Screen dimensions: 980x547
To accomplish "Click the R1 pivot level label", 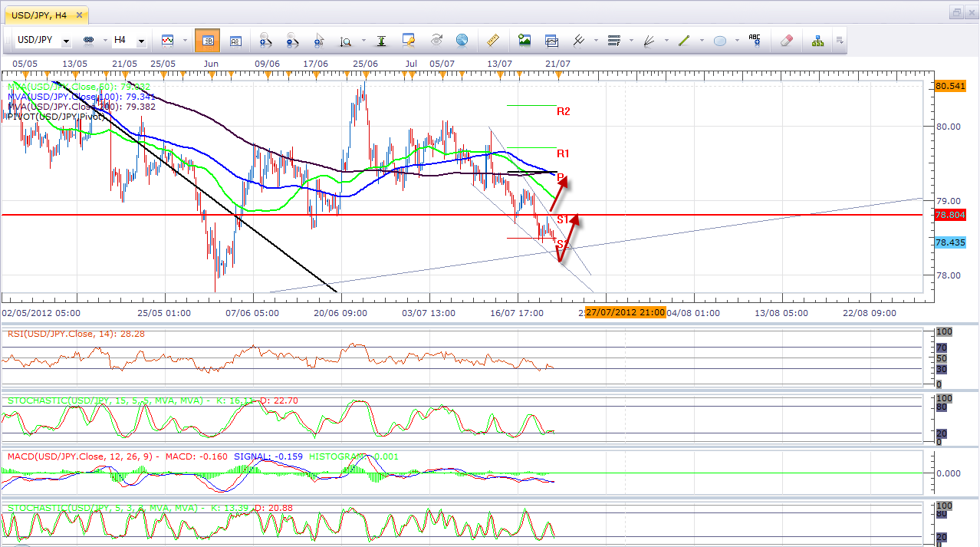I will 563,153.
